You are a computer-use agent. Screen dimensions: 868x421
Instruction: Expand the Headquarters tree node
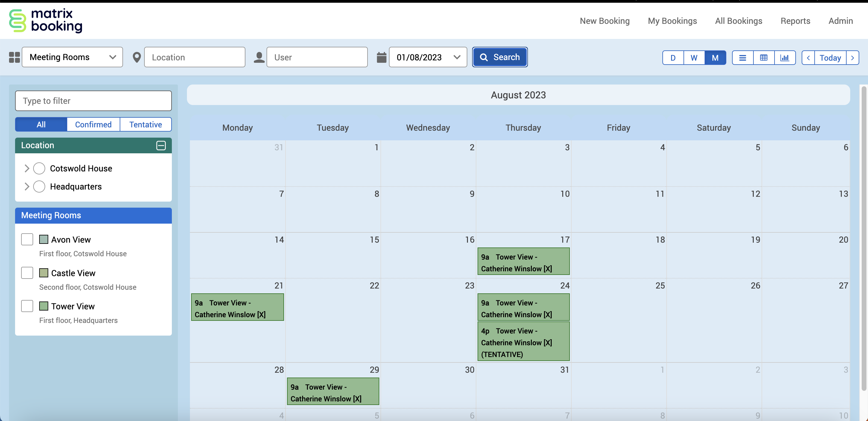coord(27,187)
